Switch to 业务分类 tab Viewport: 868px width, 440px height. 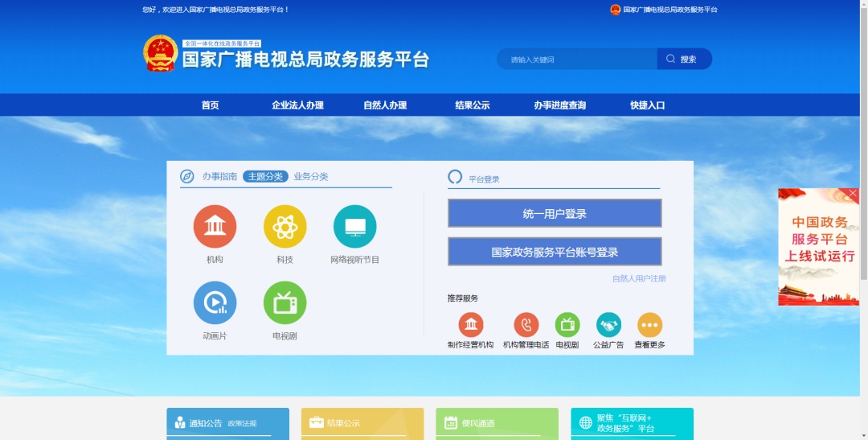pyautogui.click(x=310, y=176)
